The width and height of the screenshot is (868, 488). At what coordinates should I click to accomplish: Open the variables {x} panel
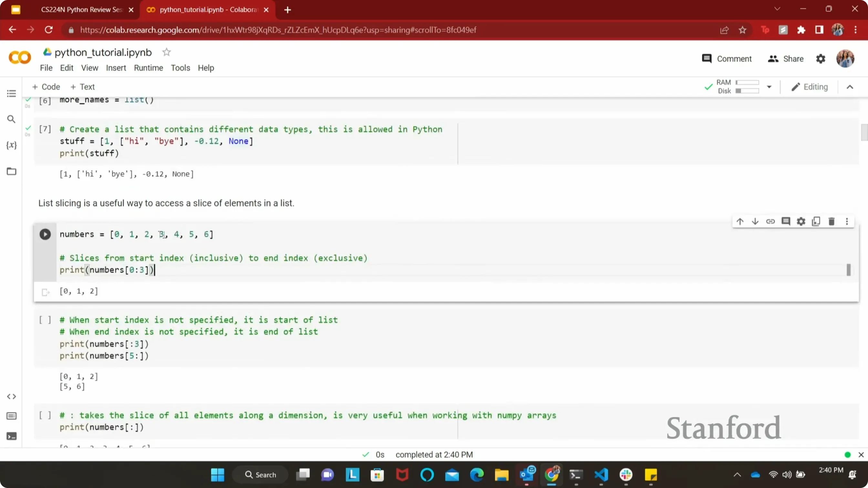coord(11,145)
